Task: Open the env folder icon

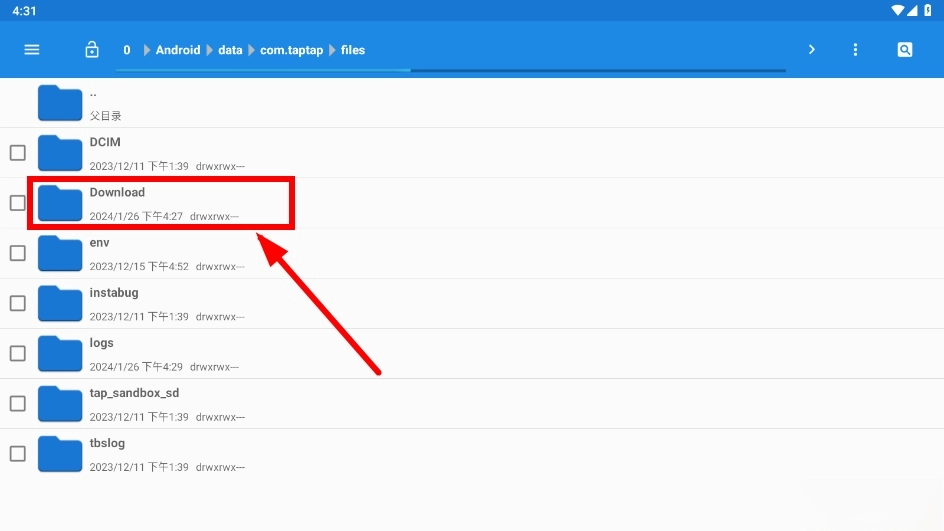Action: point(60,253)
